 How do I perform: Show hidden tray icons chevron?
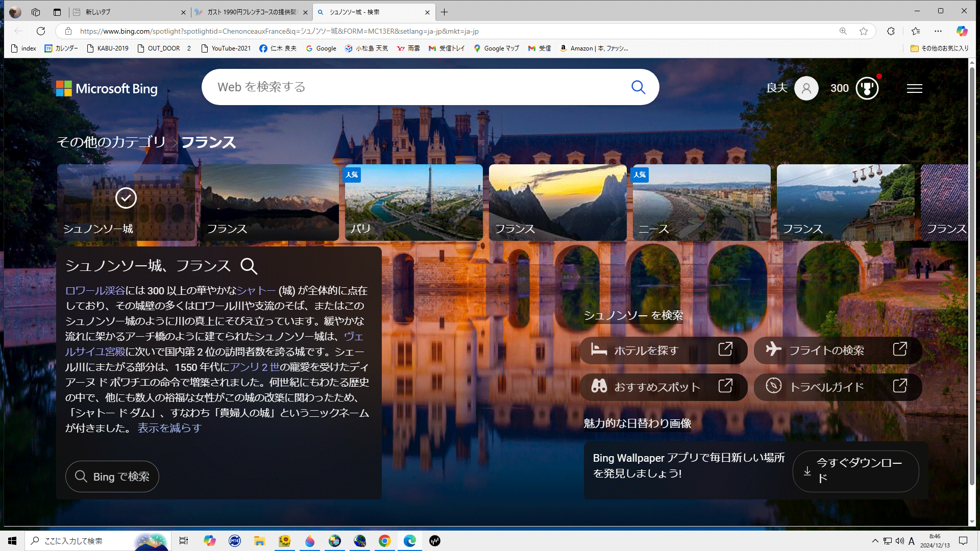tap(875, 541)
